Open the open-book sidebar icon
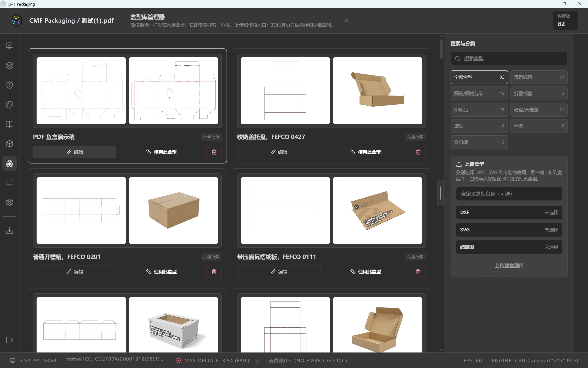This screenshot has height=368, width=588. (x=10, y=124)
